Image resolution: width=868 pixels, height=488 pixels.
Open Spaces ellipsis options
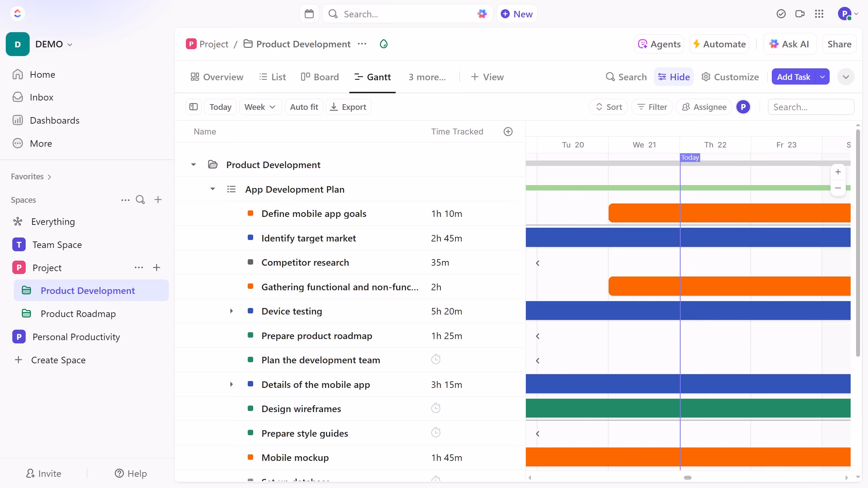pos(125,200)
